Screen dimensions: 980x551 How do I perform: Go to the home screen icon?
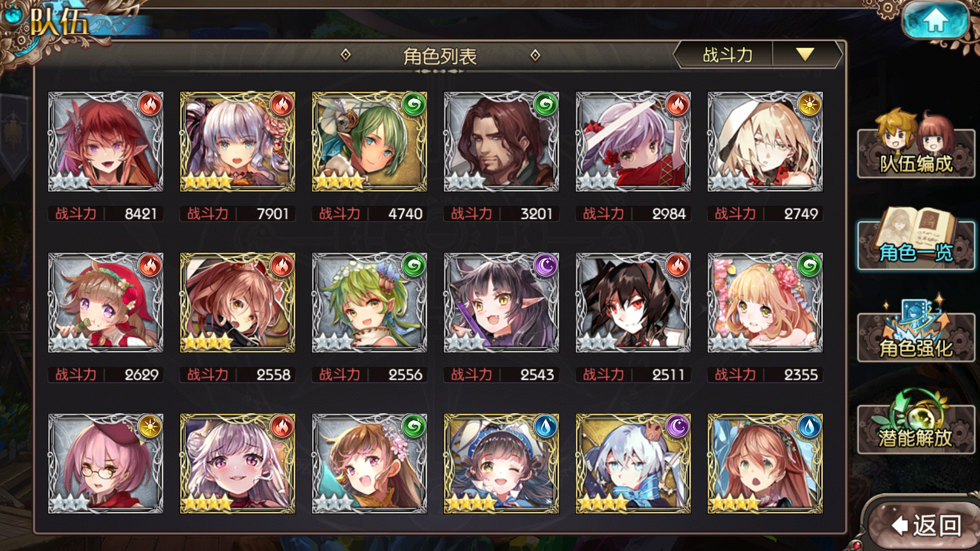point(935,20)
